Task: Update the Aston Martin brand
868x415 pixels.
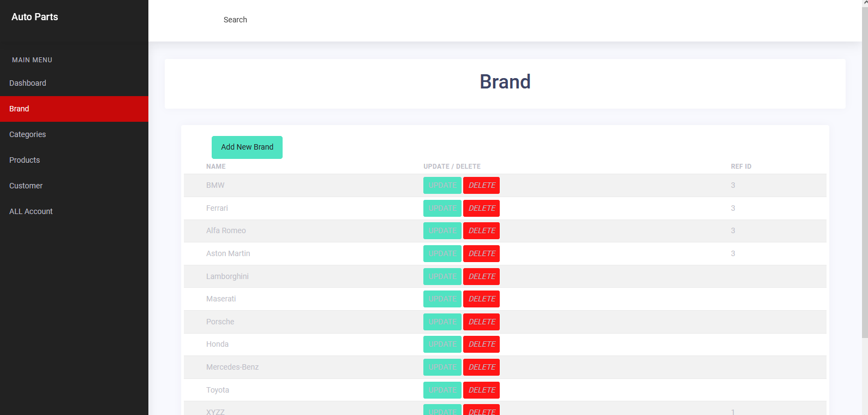Action: click(442, 254)
